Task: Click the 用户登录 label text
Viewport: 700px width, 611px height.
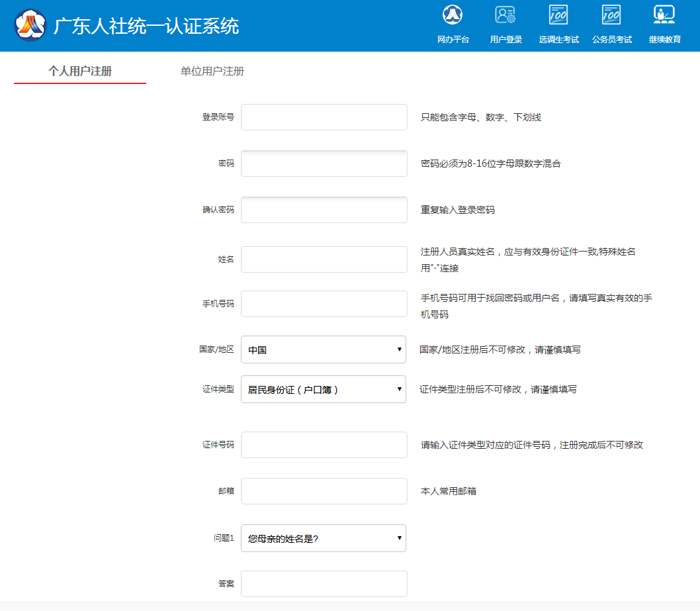Action: pos(505,40)
